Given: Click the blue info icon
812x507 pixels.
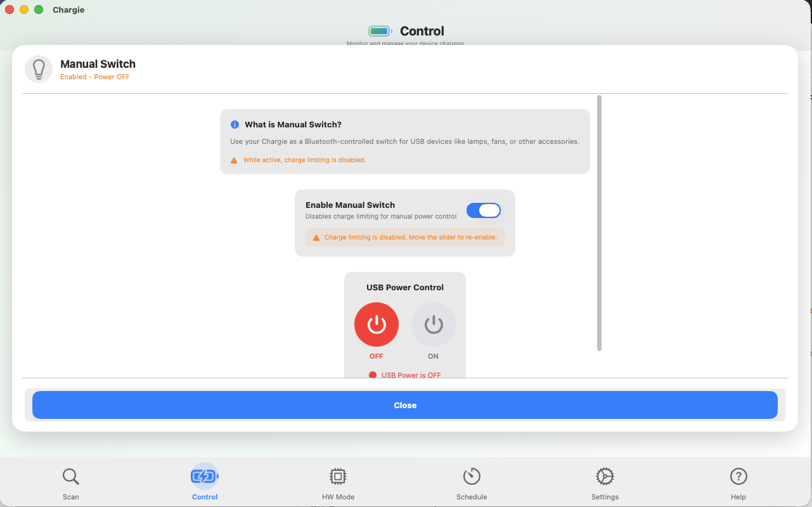Looking at the screenshot, I should pyautogui.click(x=235, y=125).
